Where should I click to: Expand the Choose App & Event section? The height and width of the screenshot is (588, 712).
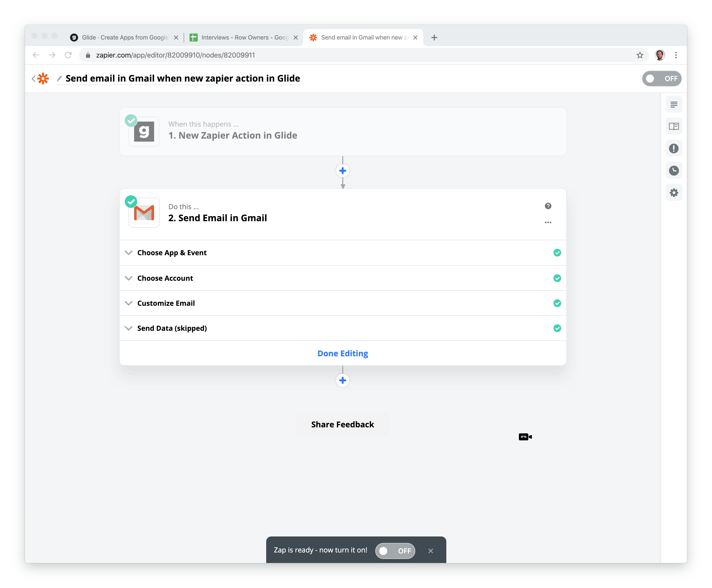(172, 253)
